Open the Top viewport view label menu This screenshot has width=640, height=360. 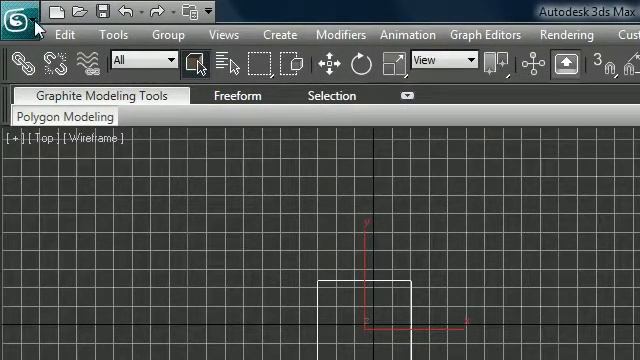44,138
